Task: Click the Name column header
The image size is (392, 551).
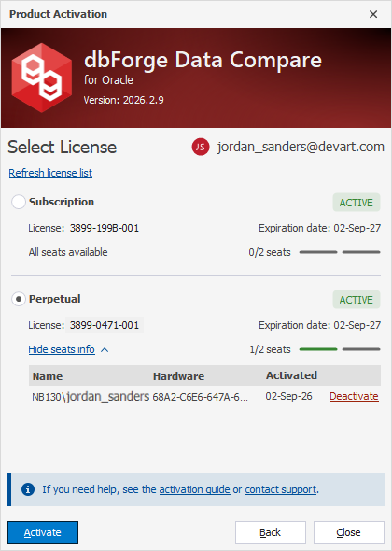Action: coord(48,376)
